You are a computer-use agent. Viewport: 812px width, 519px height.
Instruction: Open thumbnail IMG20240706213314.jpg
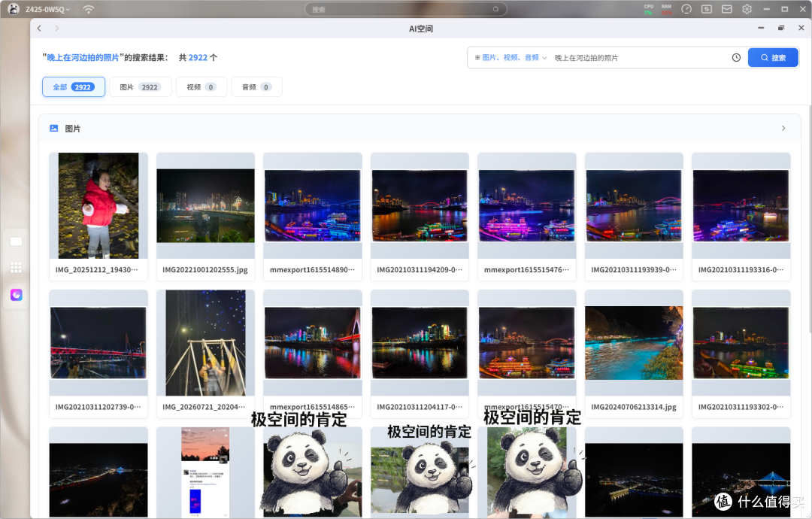[x=634, y=343]
